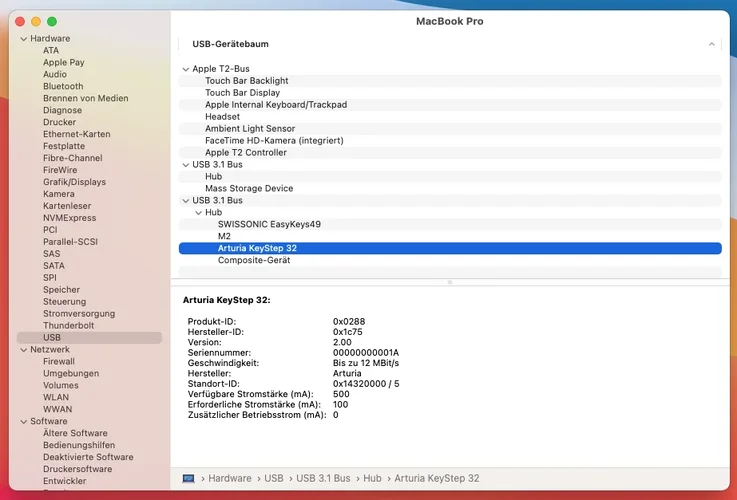The width and height of the screenshot is (737, 500).
Task: Click the USB-Gerätebaum column sort chevron
Action: click(x=711, y=45)
